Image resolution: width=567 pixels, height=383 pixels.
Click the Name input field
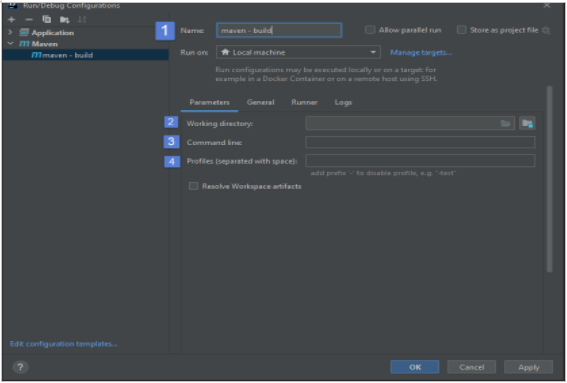point(279,30)
